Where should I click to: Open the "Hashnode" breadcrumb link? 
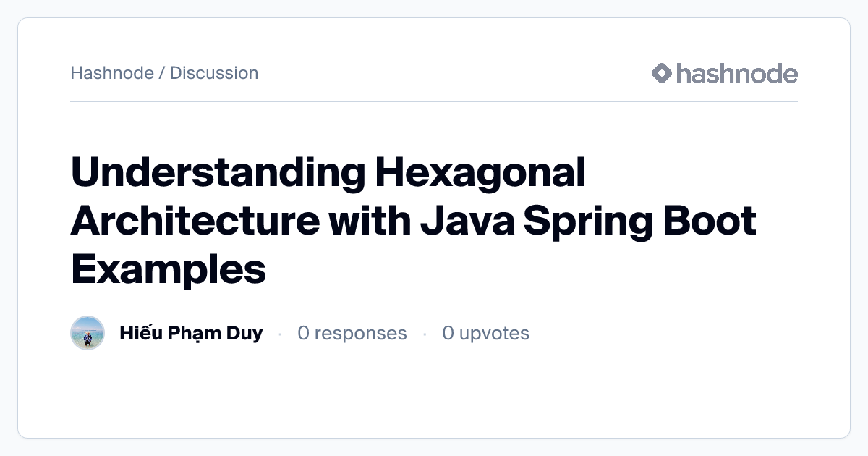click(x=112, y=73)
